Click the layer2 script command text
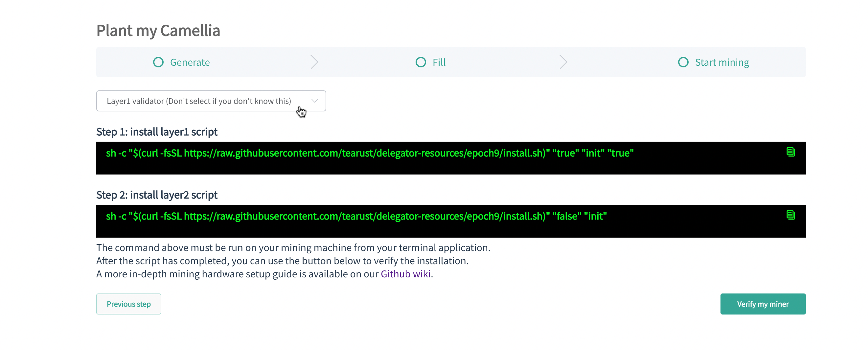This screenshot has height=350, width=868. (x=356, y=216)
